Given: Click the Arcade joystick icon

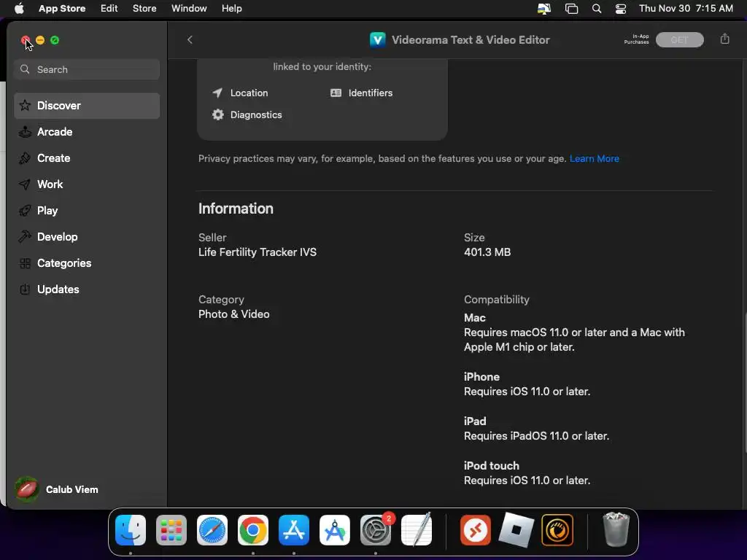Looking at the screenshot, I should click(25, 132).
